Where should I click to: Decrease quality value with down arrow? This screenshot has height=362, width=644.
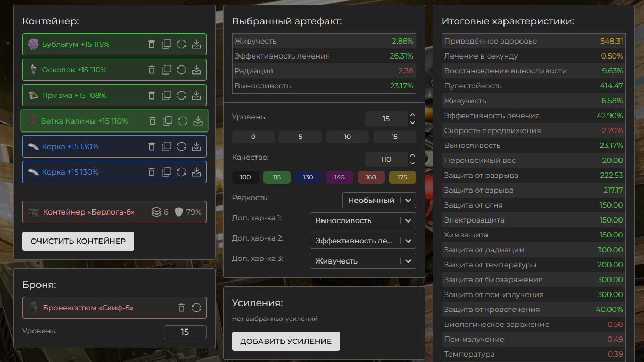pyautogui.click(x=412, y=163)
